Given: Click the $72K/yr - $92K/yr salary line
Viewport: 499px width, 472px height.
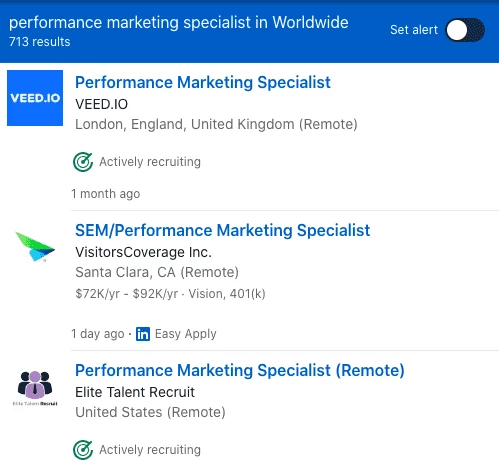Looking at the screenshot, I should tap(170, 294).
